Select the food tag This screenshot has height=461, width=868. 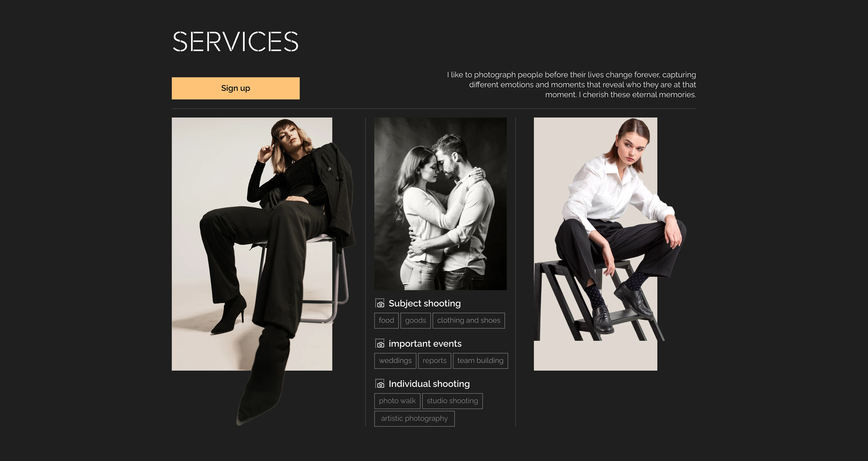[387, 320]
